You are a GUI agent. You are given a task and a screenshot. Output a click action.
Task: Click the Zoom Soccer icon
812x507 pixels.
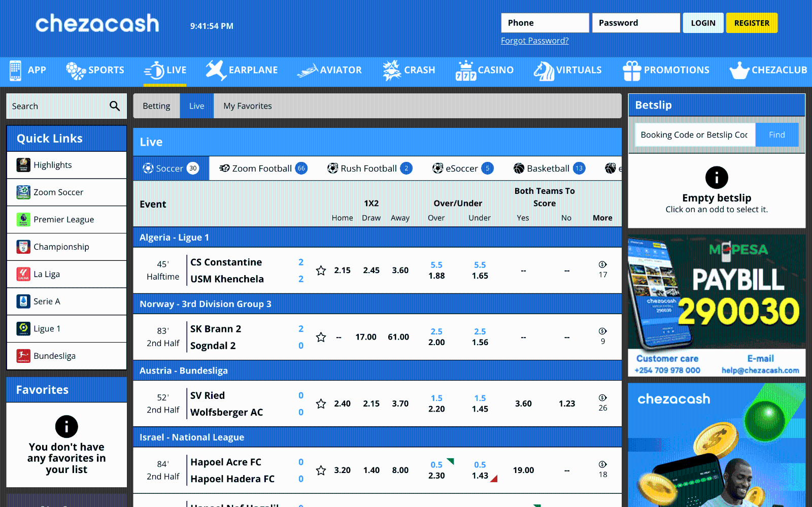click(23, 192)
